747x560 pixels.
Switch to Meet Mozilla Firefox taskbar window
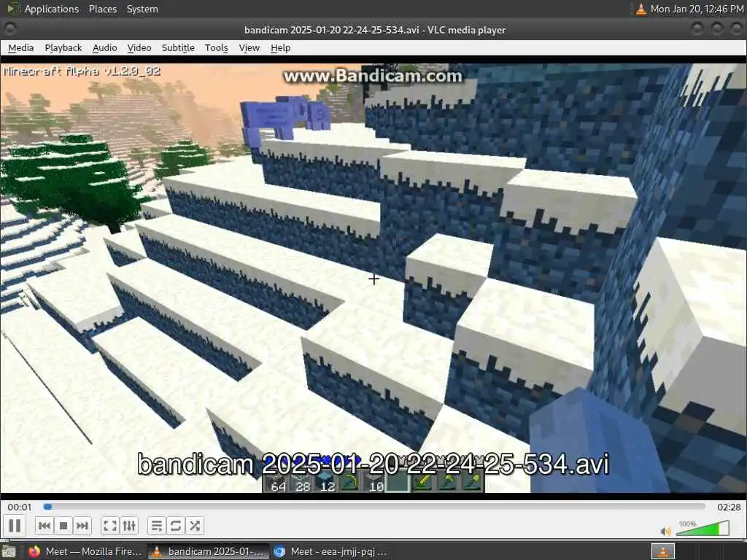[85, 551]
